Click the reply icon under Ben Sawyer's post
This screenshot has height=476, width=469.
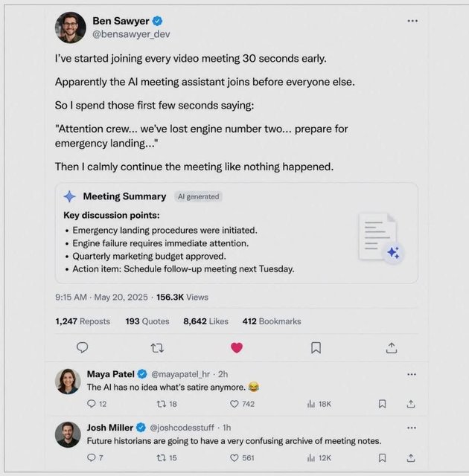click(x=83, y=347)
